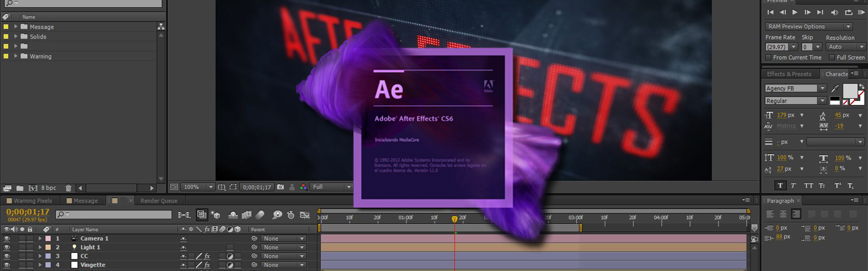Swap fill and stroke colors arrow
This screenshot has height=271, width=868.
(862, 86)
